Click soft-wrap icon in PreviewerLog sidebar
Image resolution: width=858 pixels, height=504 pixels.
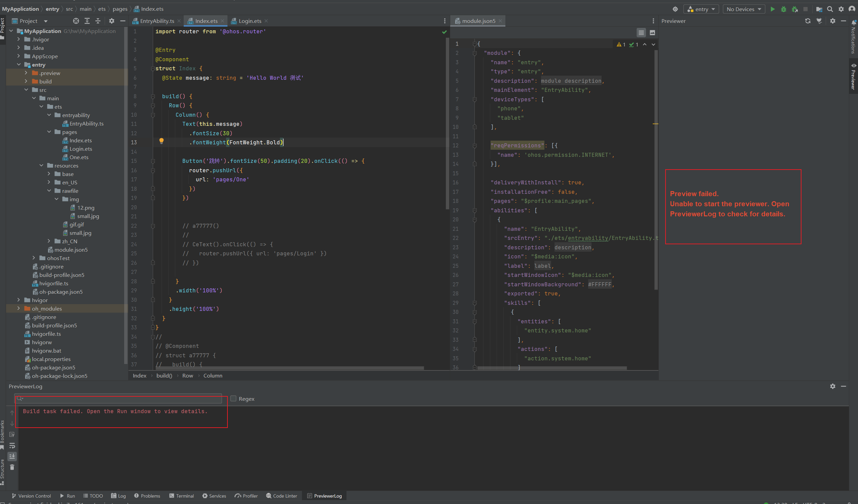tap(12, 445)
